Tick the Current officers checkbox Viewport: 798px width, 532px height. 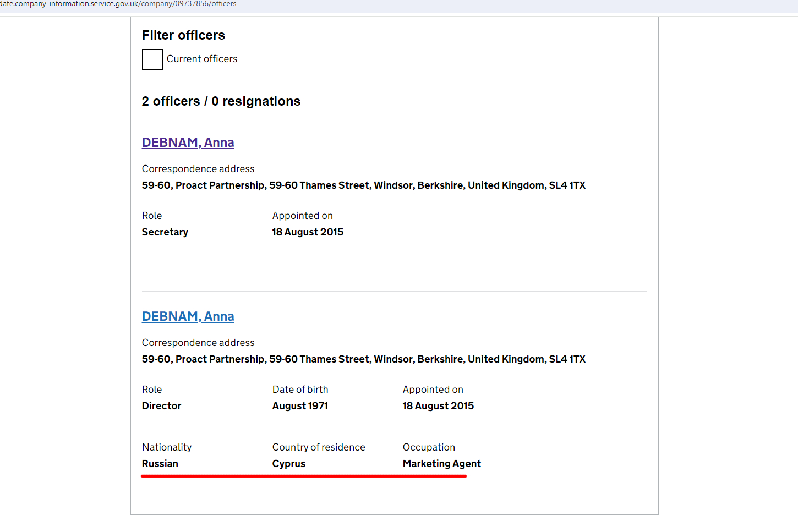coord(152,59)
